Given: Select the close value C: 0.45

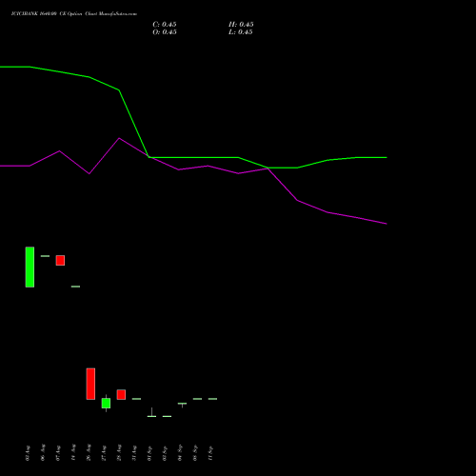Looking at the screenshot, I should 165,25.
